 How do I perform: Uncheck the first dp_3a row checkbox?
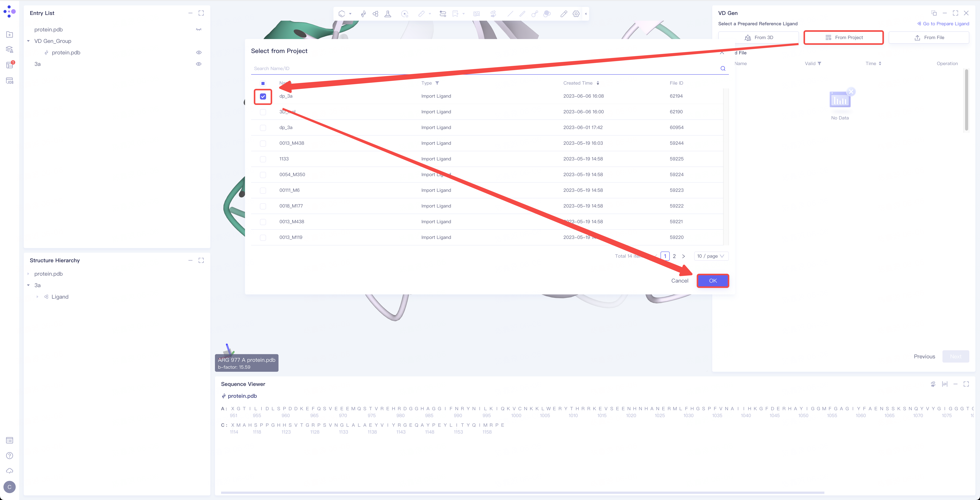pos(263,97)
